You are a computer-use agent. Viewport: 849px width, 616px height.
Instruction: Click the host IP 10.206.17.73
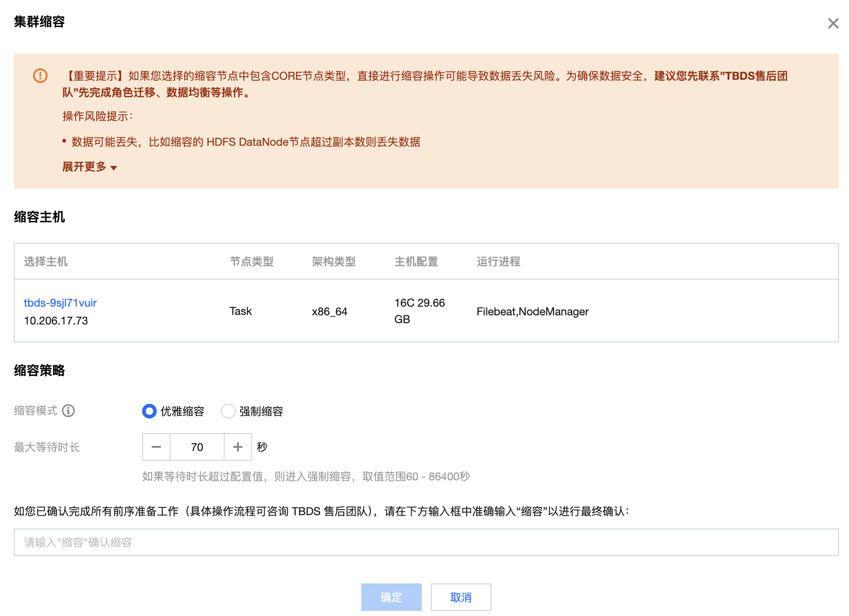(x=56, y=321)
